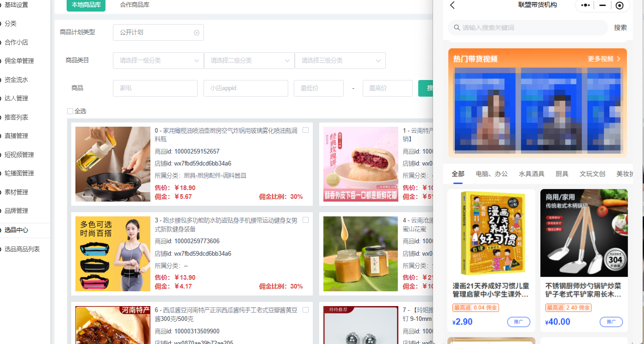This screenshot has width=644, height=344.
Task: Click the 所属分类 text 厨具-厨房配件-调料器皿
Action: click(x=215, y=176)
